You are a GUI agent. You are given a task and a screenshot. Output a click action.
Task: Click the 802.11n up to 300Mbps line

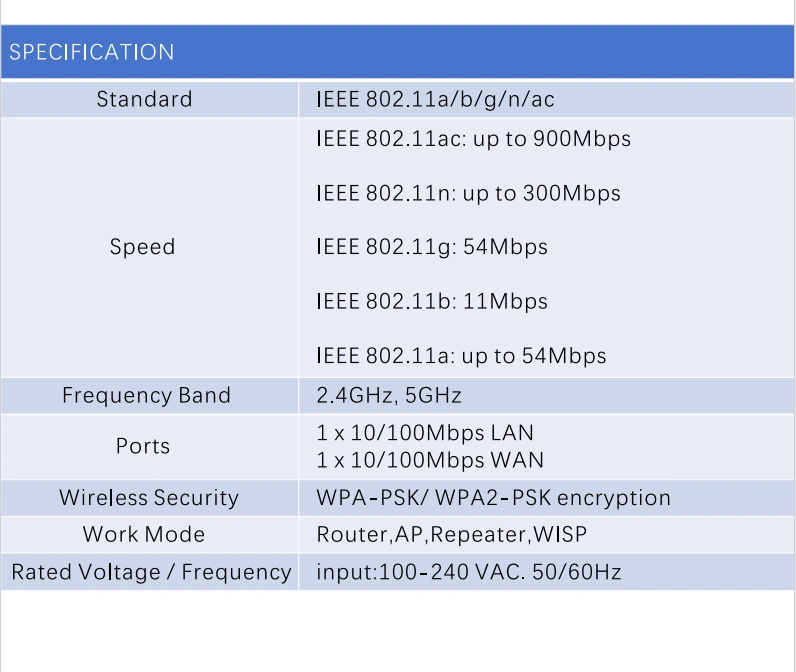pos(468,193)
